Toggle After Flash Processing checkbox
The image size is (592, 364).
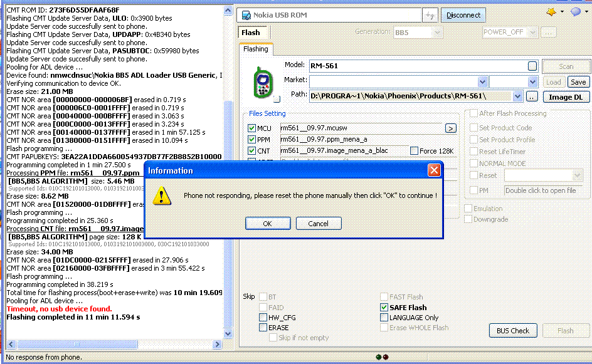[x=473, y=113]
